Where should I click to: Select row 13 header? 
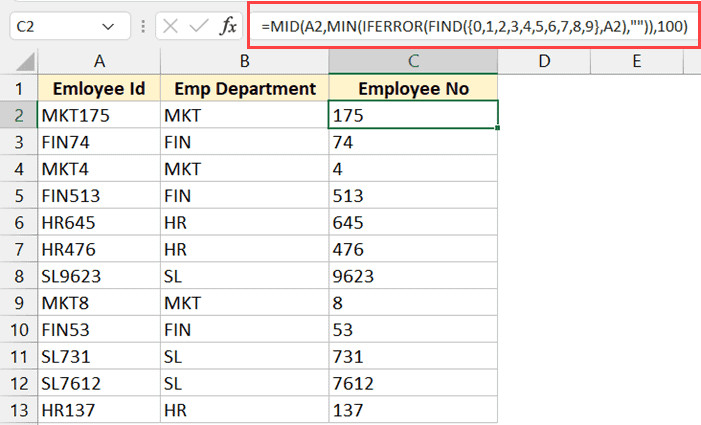18,410
